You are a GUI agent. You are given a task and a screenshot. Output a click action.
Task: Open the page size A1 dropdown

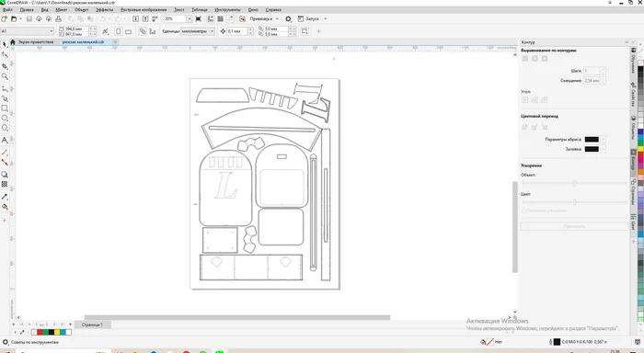coord(52,31)
